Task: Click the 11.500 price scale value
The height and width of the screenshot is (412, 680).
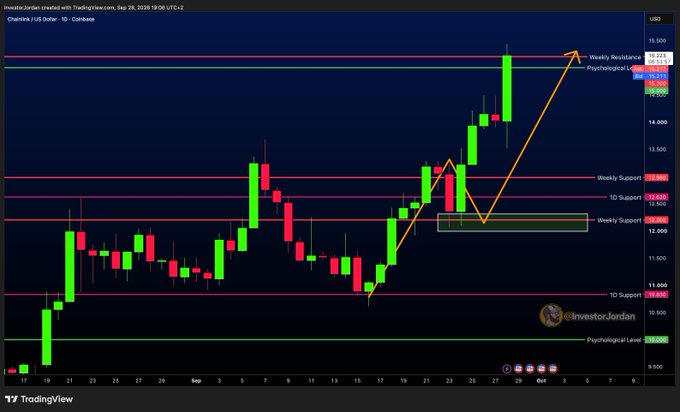Action: click(x=657, y=258)
